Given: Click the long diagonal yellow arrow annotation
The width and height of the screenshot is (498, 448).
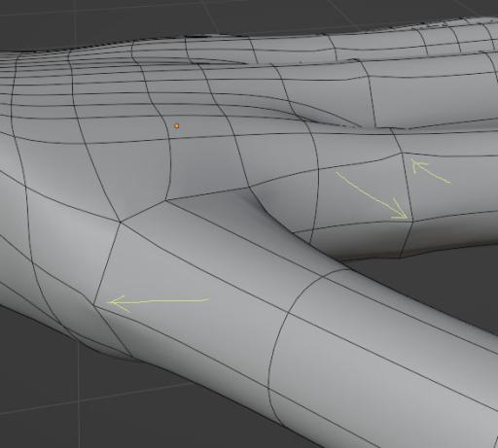Looking at the screenshot, I should [372, 195].
